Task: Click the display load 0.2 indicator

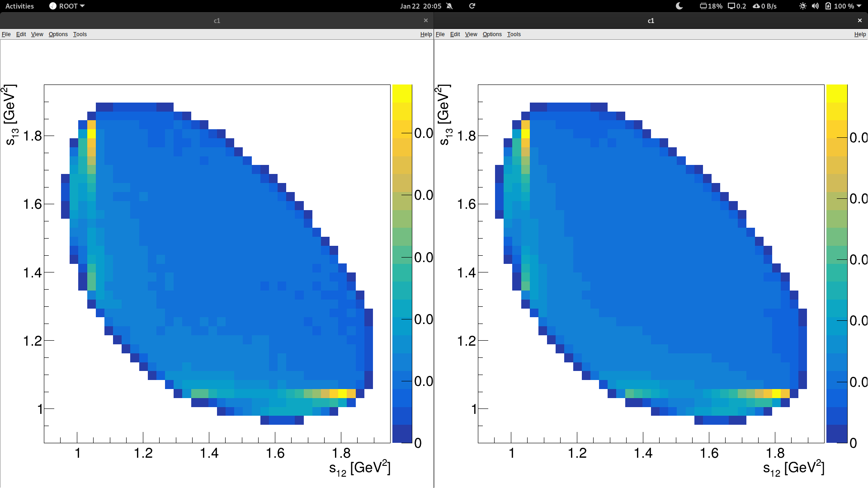Action: pyautogui.click(x=737, y=6)
